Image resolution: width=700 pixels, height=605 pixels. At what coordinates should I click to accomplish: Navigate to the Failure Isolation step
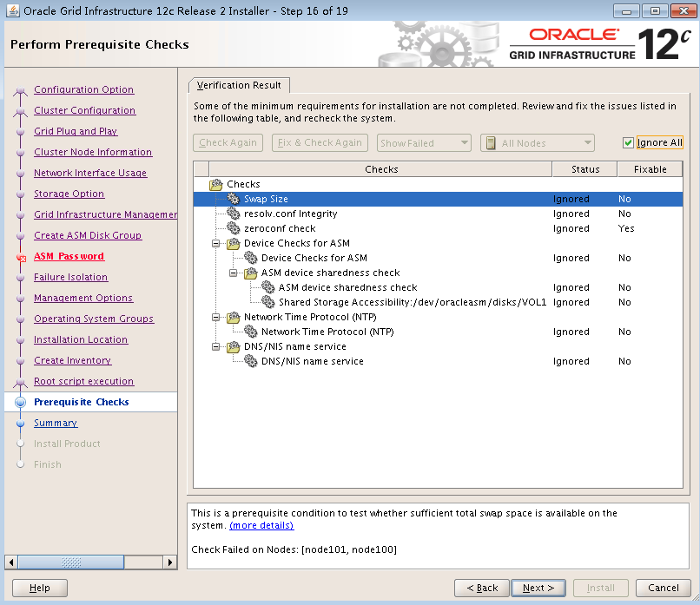click(70, 277)
